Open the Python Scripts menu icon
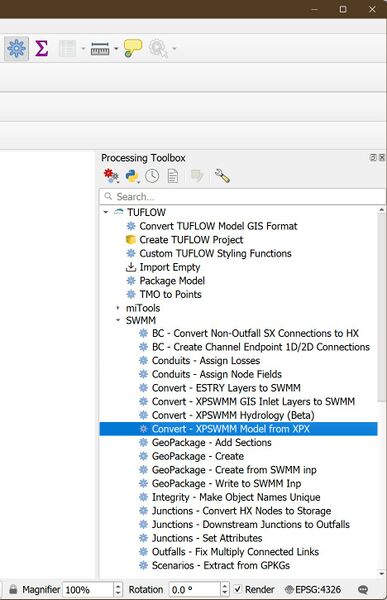The image size is (387, 600). pyautogui.click(x=132, y=176)
